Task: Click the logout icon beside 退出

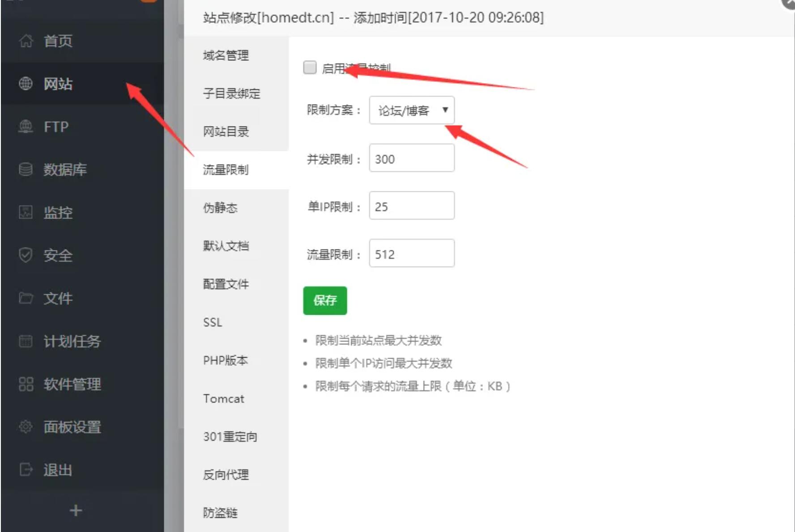Action: point(26,469)
